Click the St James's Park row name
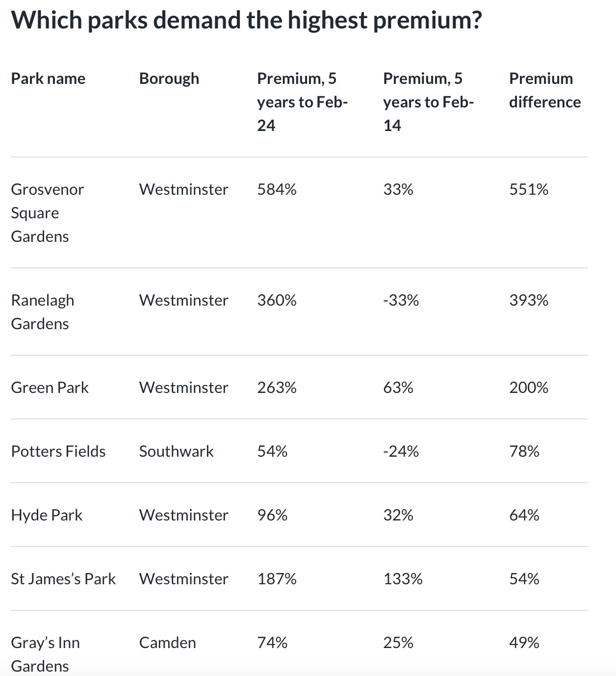This screenshot has height=676, width=616. 63,579
